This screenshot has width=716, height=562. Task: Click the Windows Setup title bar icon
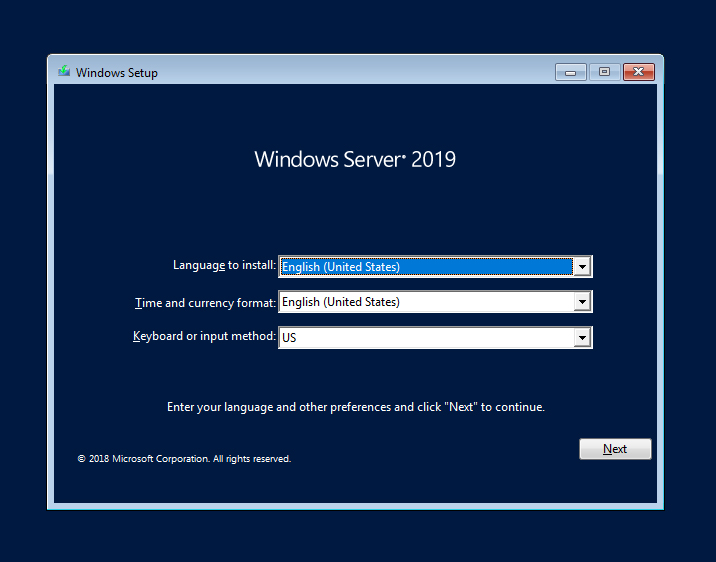64,71
